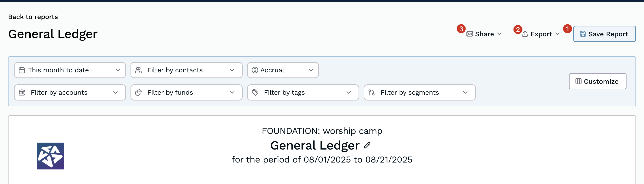Click the bank icon in accounts filter
This screenshot has height=184, width=644.
22,93
